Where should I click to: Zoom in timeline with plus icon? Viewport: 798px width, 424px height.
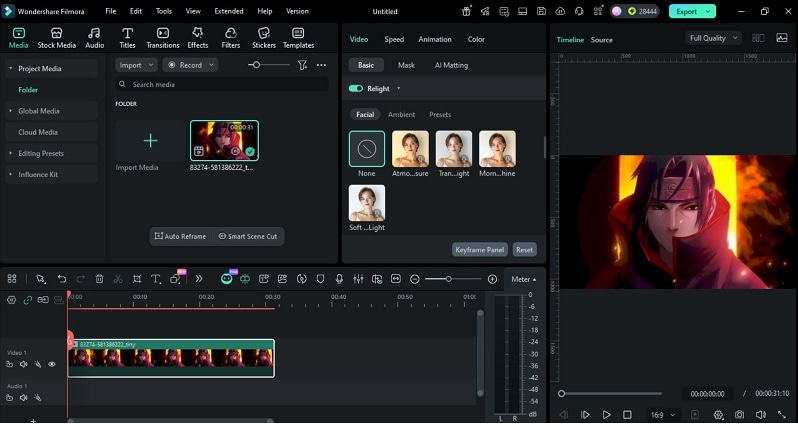(492, 279)
